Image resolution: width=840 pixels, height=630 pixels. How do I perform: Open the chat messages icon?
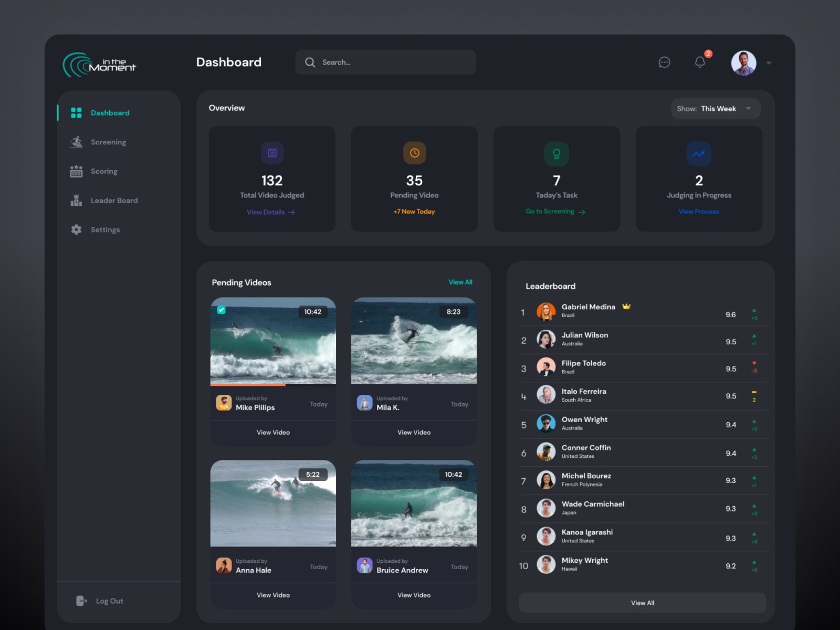664,62
